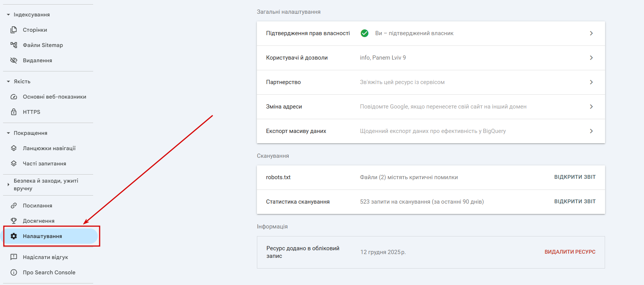Collapse the Індексування section
The image size is (644, 285).
(8, 15)
